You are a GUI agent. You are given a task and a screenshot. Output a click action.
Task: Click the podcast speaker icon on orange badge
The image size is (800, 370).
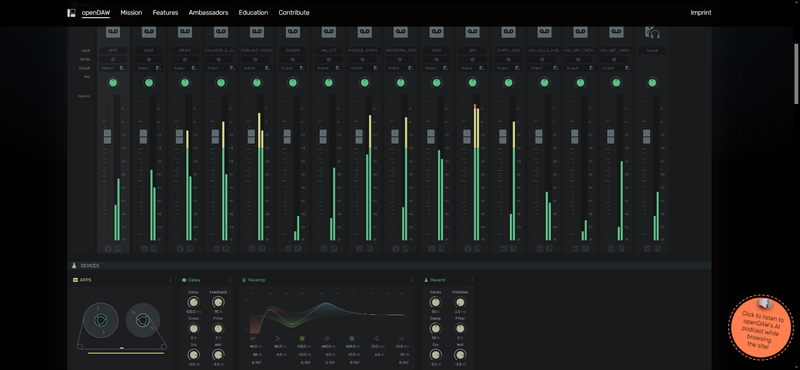pos(764,304)
